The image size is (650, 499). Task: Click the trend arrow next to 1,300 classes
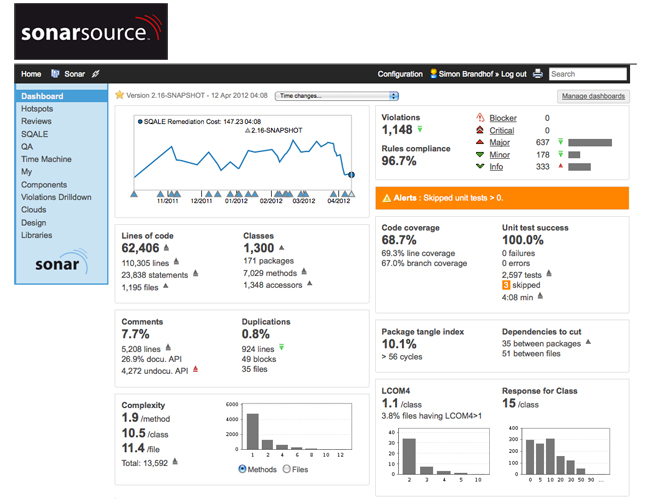[281, 248]
